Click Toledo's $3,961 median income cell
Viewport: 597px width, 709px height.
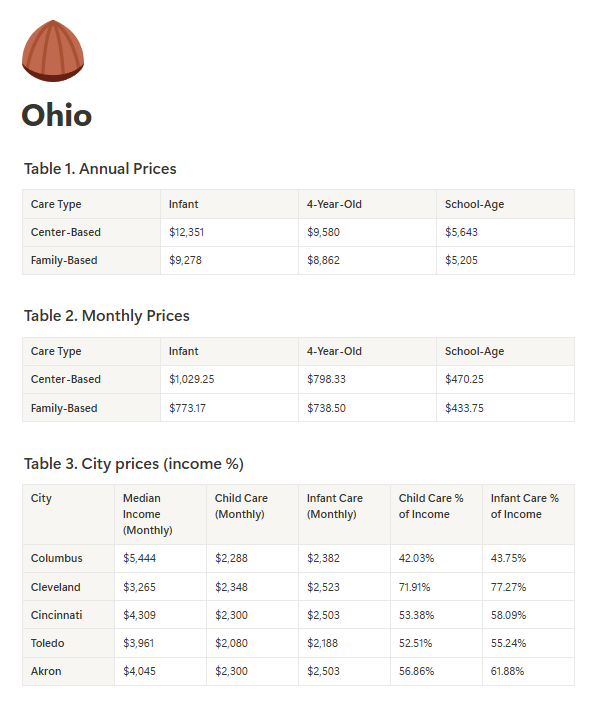[x=160, y=643]
